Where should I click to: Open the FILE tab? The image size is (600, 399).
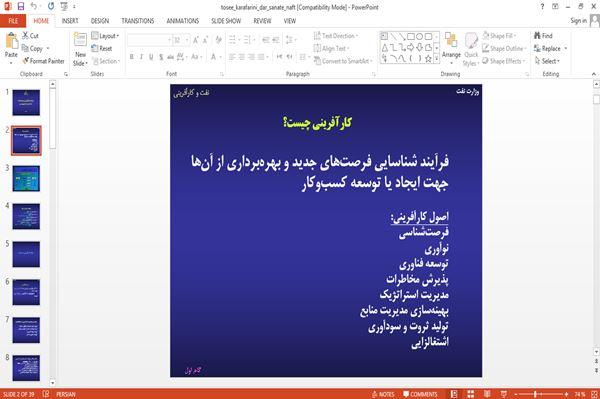pos(13,21)
